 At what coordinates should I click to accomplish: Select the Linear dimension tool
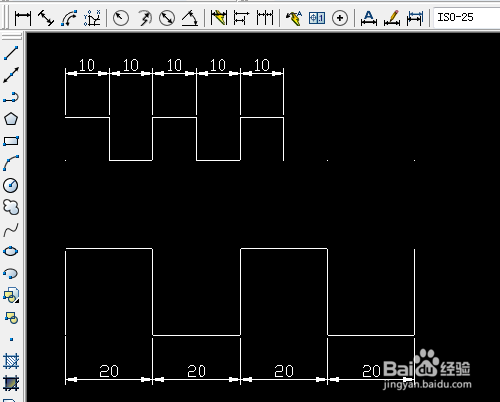tap(23, 18)
